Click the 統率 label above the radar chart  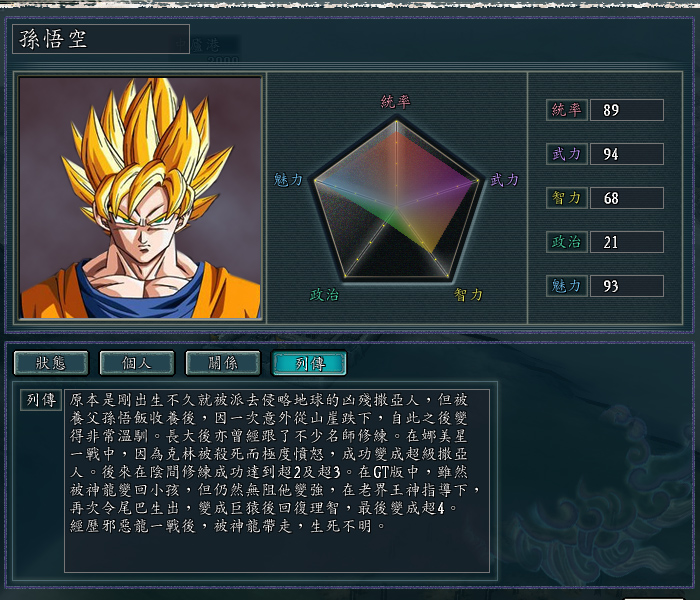[395, 102]
